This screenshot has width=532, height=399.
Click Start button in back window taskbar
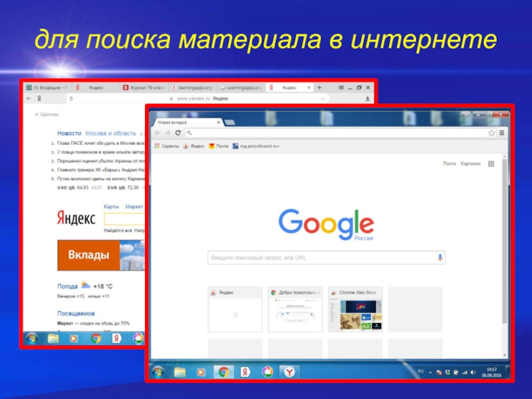(x=32, y=338)
